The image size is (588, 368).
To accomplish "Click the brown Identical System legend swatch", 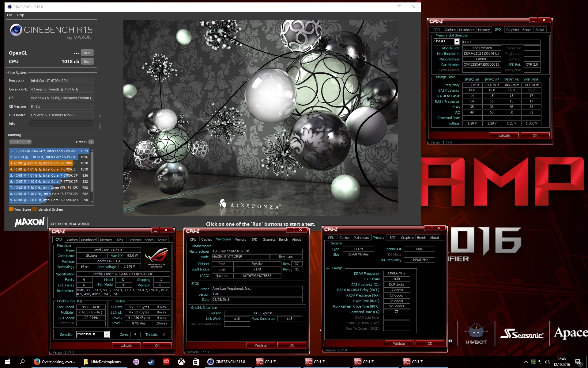I will (35, 209).
